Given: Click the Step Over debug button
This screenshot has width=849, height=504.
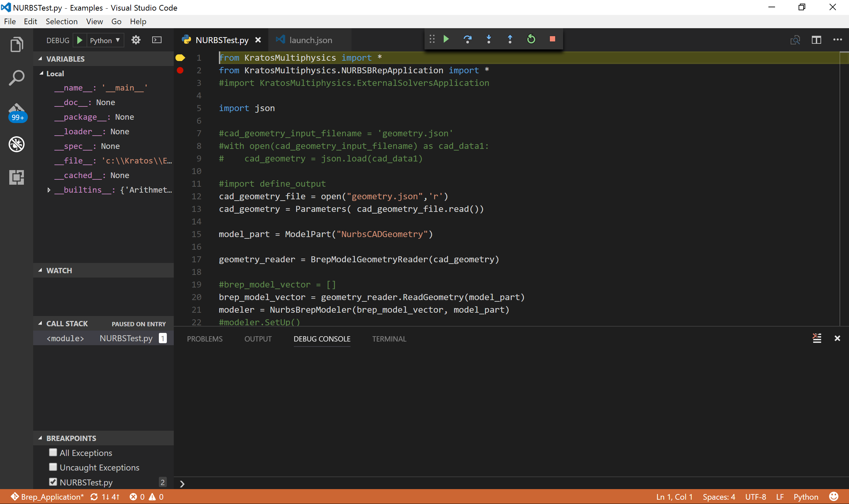Looking at the screenshot, I should tap(467, 39).
